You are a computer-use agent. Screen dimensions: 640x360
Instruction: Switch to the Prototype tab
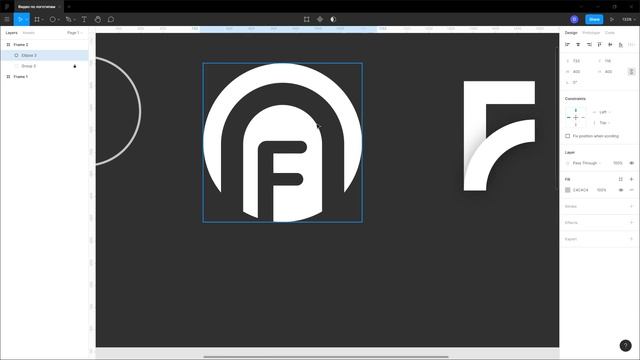click(591, 33)
